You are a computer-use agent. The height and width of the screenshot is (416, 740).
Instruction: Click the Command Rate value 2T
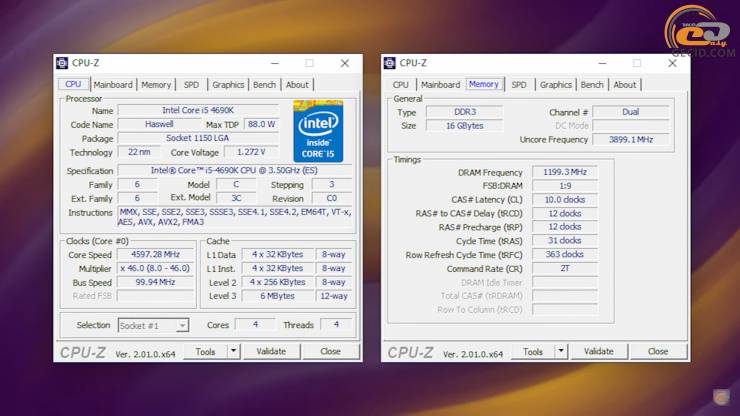(x=565, y=268)
